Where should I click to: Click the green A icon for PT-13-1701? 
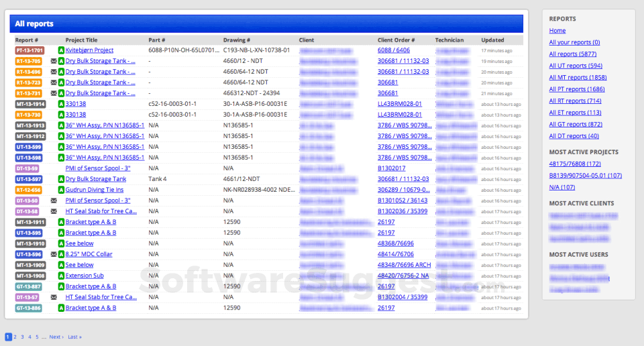(61, 50)
